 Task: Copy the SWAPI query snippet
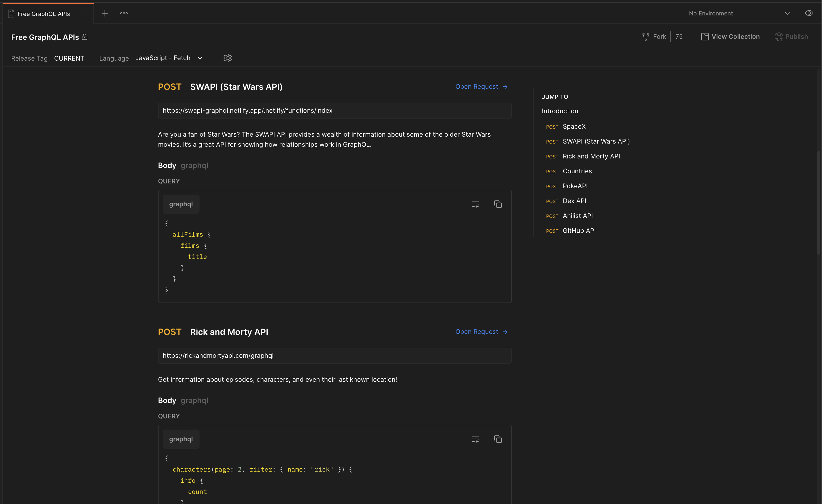(498, 204)
